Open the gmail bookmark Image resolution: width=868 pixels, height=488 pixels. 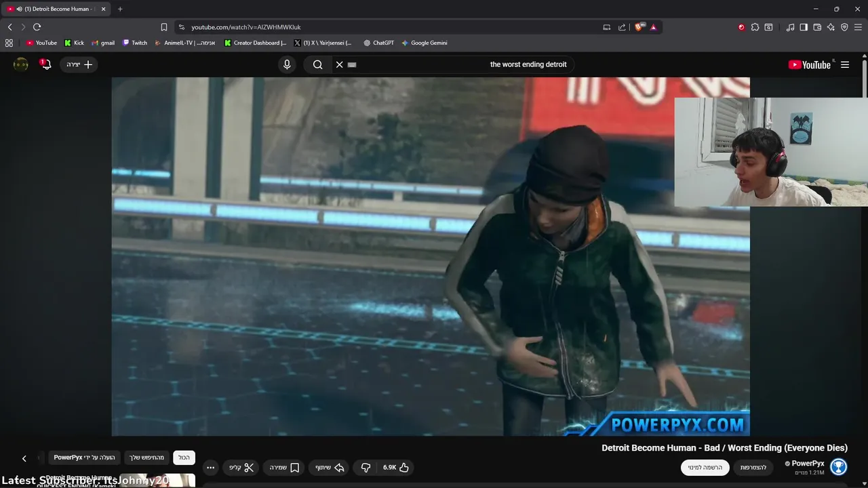point(103,43)
